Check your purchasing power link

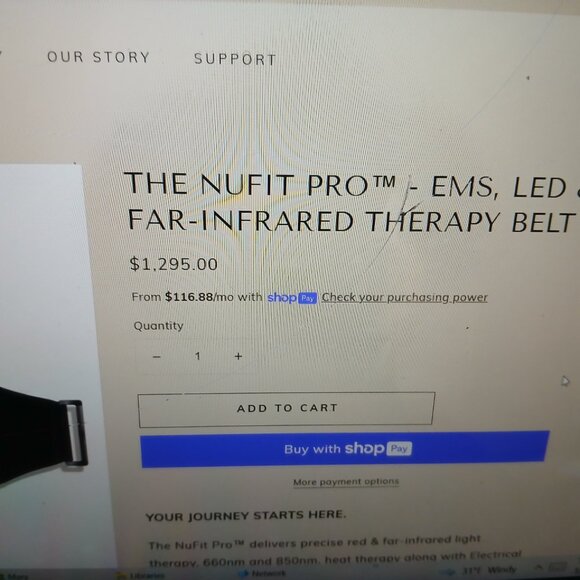404,297
